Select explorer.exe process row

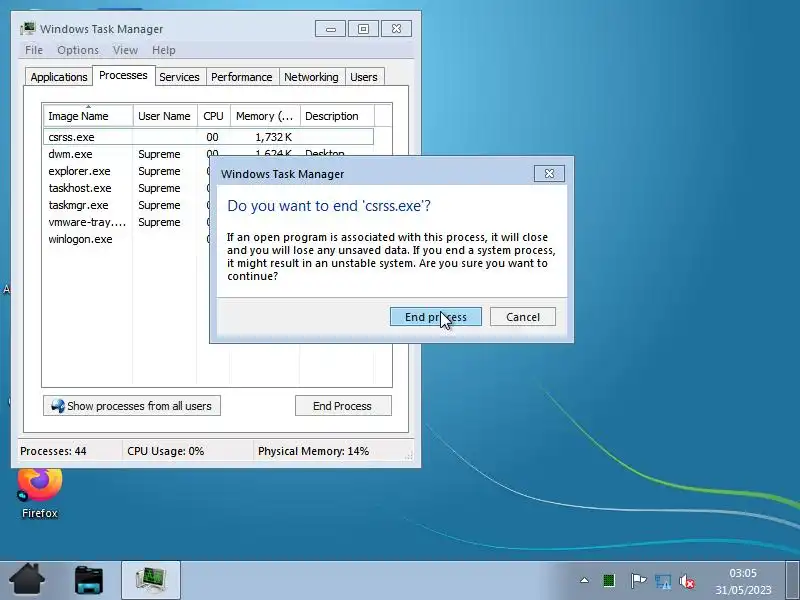pos(126,171)
